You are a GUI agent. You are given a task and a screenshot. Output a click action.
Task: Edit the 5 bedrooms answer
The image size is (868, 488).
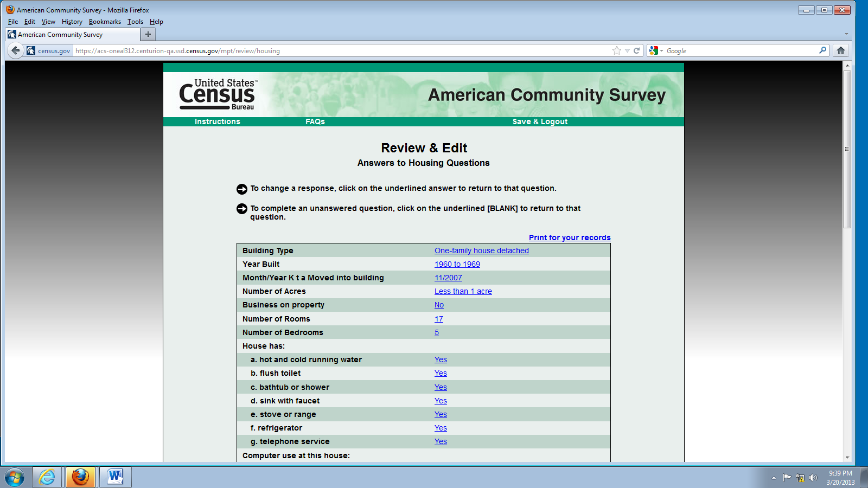[x=437, y=332]
